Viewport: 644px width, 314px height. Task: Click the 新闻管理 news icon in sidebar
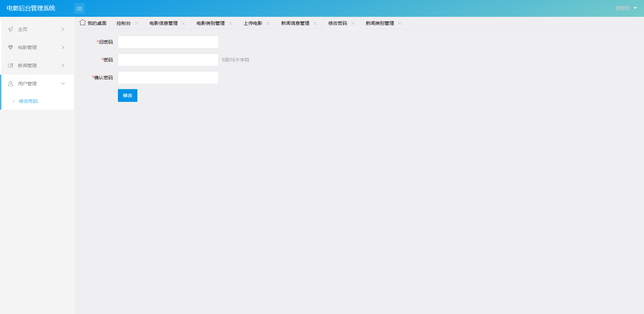pyautogui.click(x=10, y=66)
